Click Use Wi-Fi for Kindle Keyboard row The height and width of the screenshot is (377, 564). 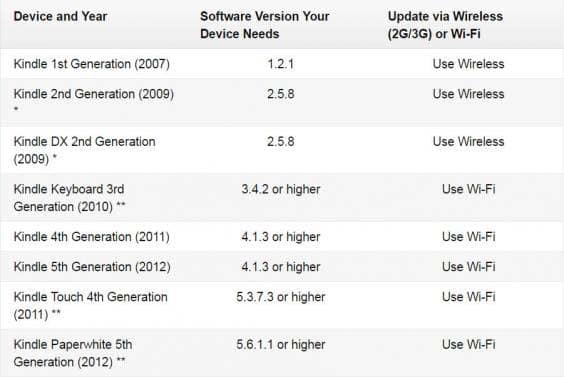coord(468,189)
